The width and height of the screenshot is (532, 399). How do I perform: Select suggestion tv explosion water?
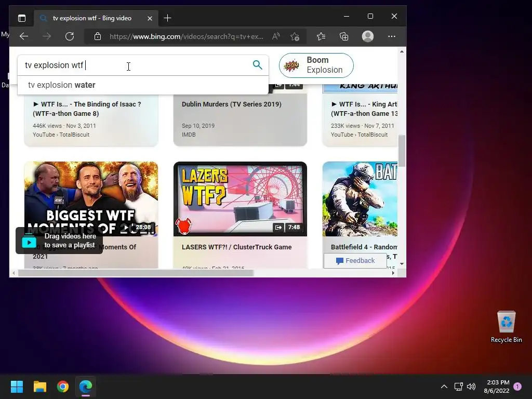pyautogui.click(x=143, y=85)
